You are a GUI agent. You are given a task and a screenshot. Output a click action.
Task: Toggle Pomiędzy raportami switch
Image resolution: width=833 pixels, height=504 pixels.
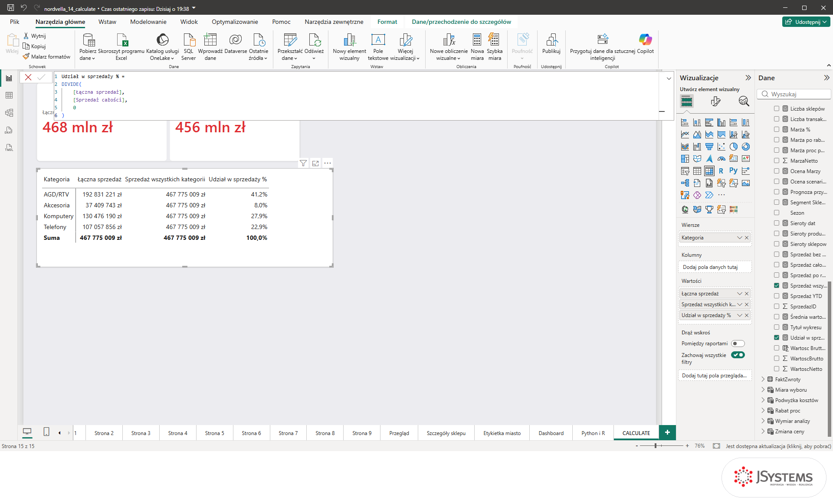coord(738,344)
